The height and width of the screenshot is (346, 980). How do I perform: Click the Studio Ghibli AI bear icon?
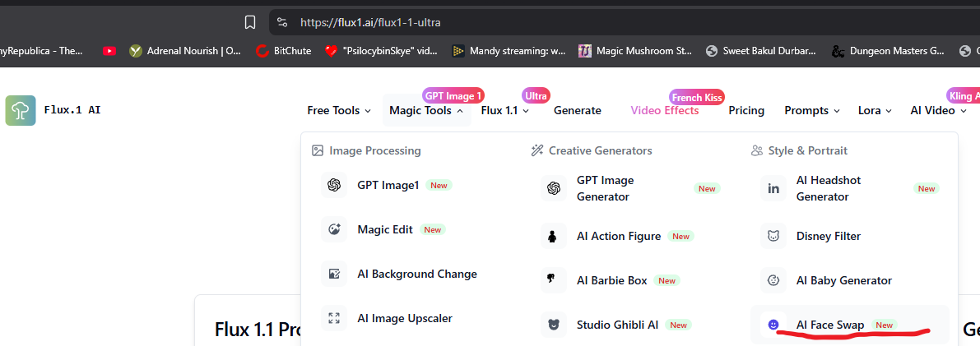(x=553, y=325)
